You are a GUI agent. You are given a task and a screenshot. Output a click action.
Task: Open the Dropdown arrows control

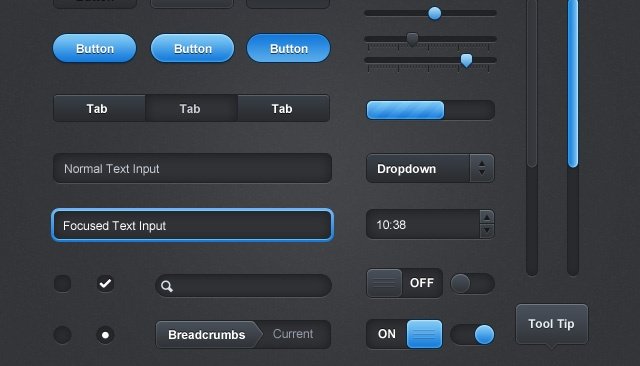482,168
